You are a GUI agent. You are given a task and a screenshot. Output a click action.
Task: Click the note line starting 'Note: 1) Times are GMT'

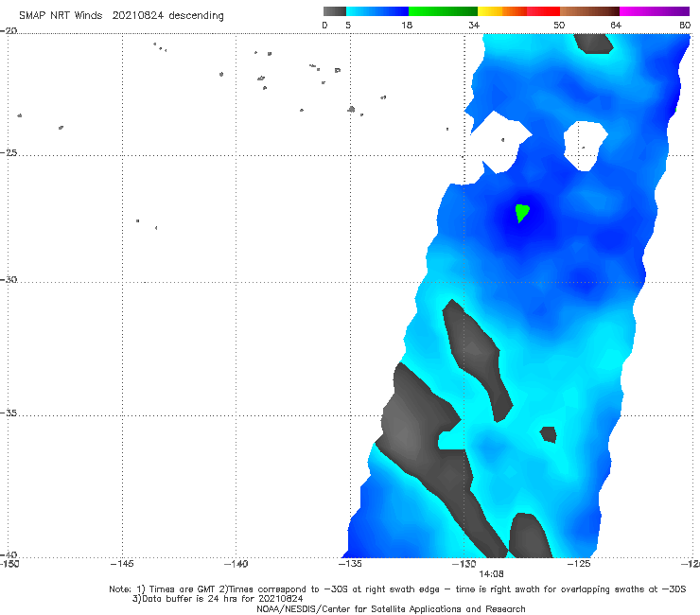397,589
